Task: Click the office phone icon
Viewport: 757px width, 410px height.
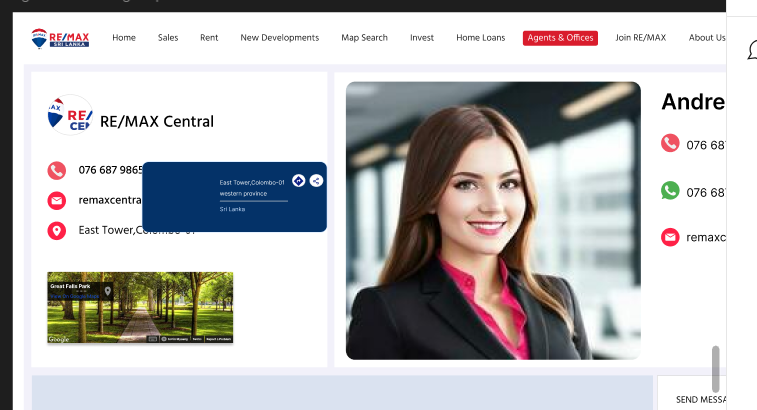Action: click(x=56, y=170)
